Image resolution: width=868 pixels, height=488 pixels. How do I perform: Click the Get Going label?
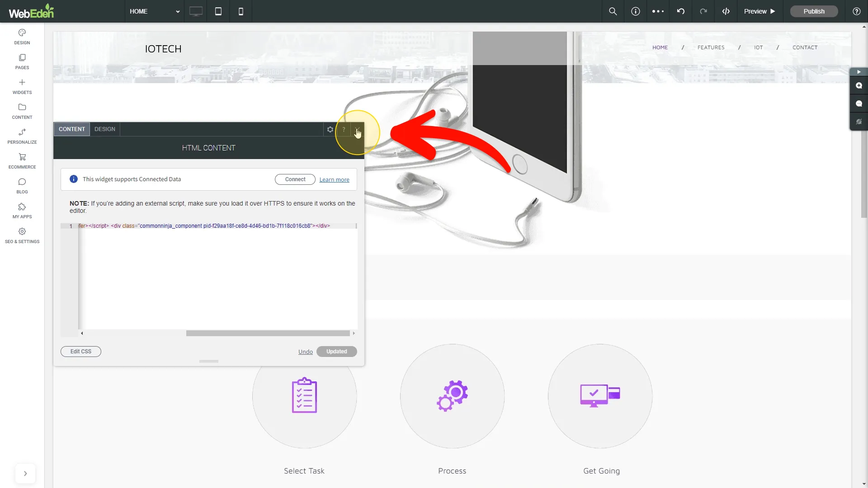click(x=601, y=471)
